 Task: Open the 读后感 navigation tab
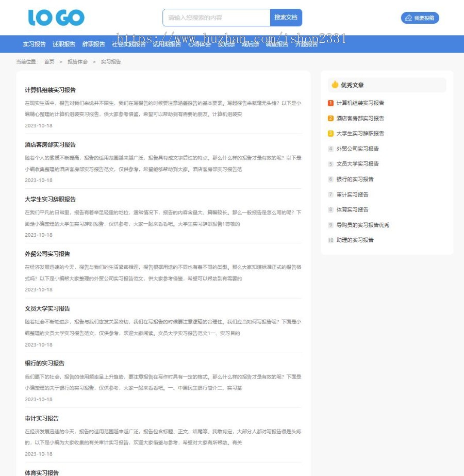pos(226,44)
